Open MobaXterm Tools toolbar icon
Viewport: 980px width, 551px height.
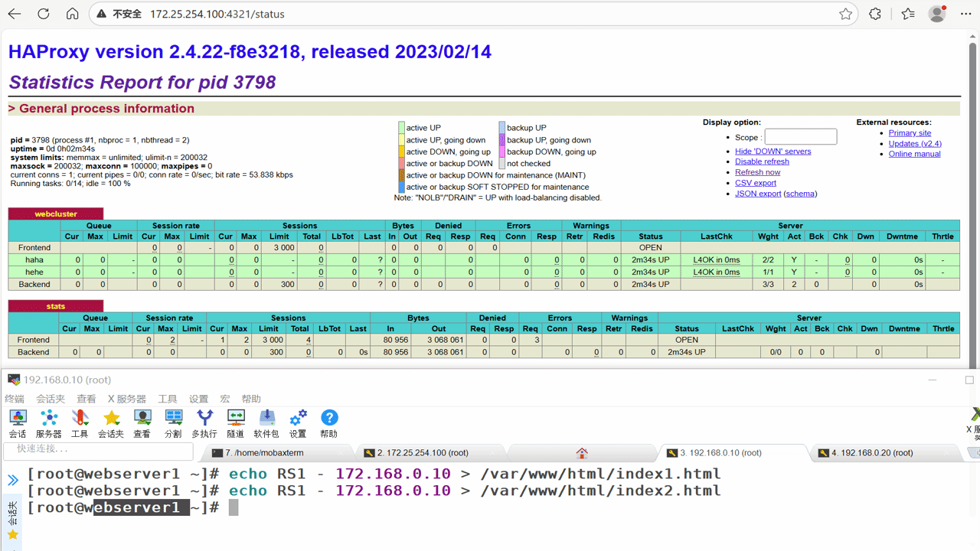(80, 423)
